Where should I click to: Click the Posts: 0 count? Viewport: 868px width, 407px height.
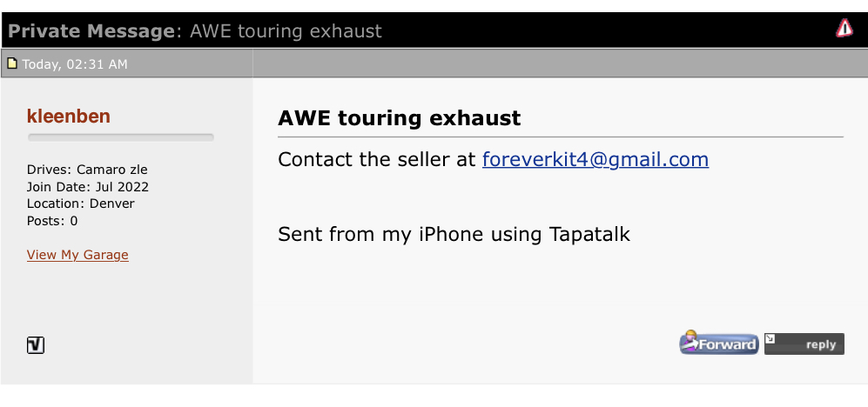(x=52, y=221)
